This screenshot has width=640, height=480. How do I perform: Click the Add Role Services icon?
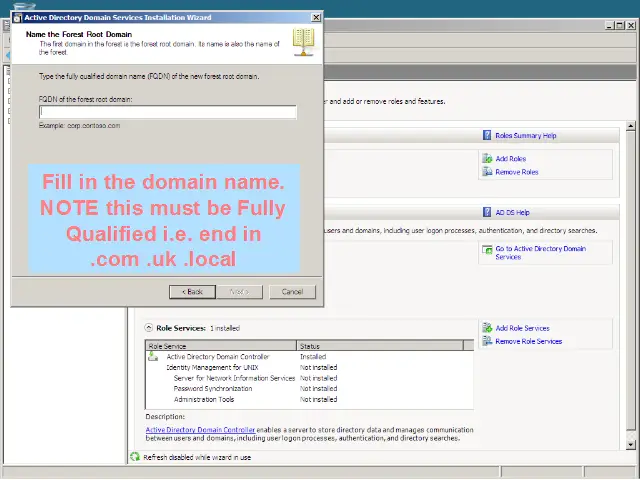[x=487, y=327]
